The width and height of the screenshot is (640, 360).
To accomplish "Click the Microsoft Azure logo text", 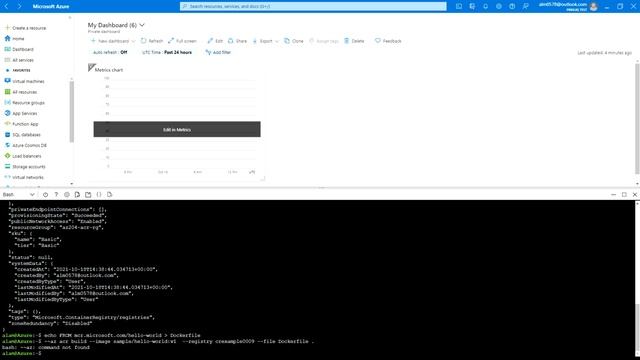I will coord(51,7).
